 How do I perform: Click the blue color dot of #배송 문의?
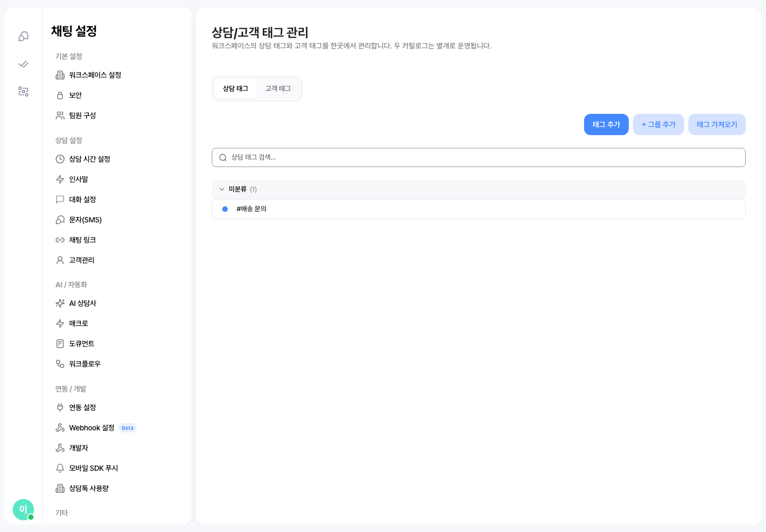(225, 209)
